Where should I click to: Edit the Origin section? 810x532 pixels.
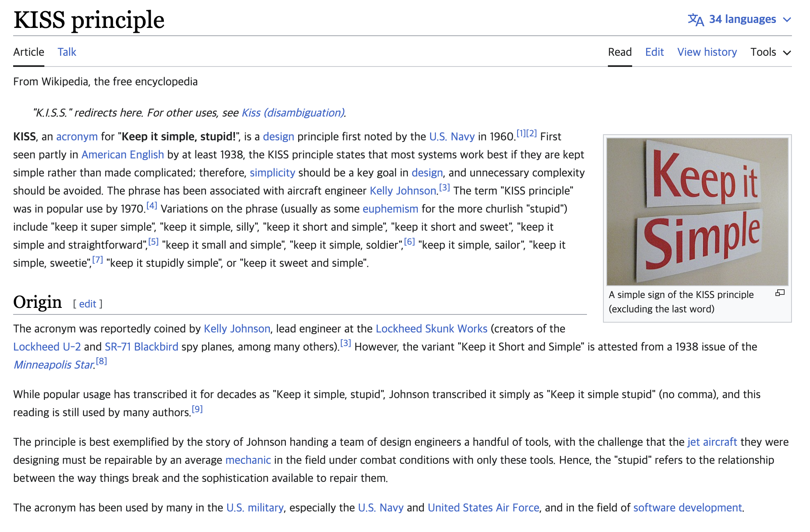click(87, 304)
